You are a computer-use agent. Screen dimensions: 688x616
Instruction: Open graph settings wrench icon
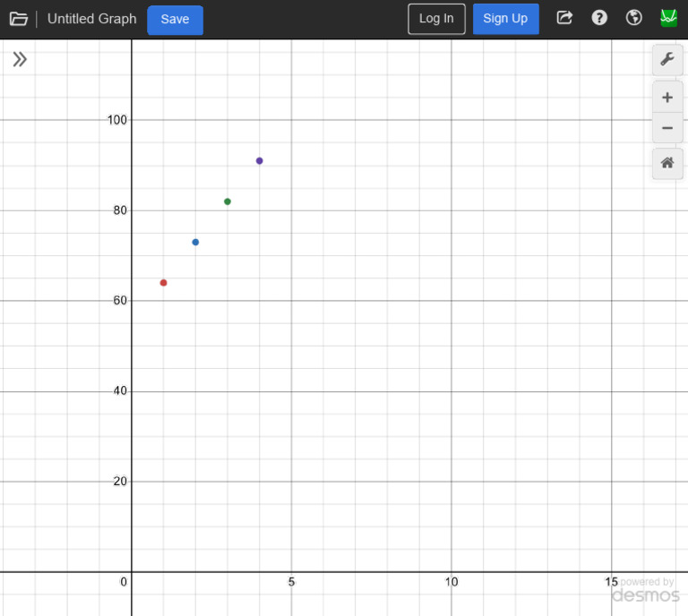[667, 59]
